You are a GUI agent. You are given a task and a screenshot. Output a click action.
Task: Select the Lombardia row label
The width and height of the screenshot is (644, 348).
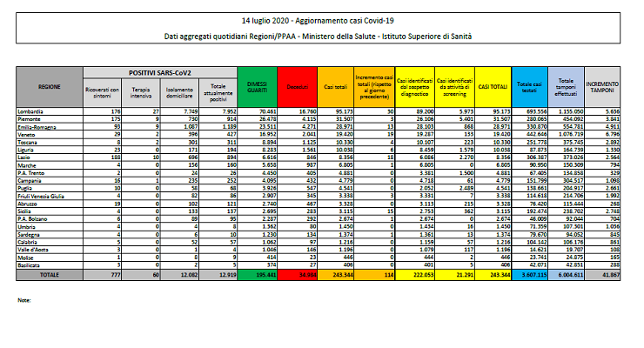tap(31, 111)
